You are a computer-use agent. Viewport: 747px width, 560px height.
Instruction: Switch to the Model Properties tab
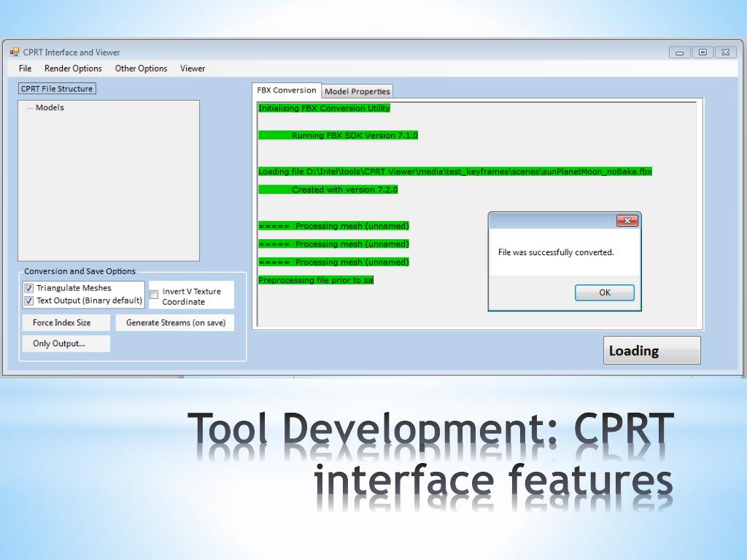pos(357,91)
